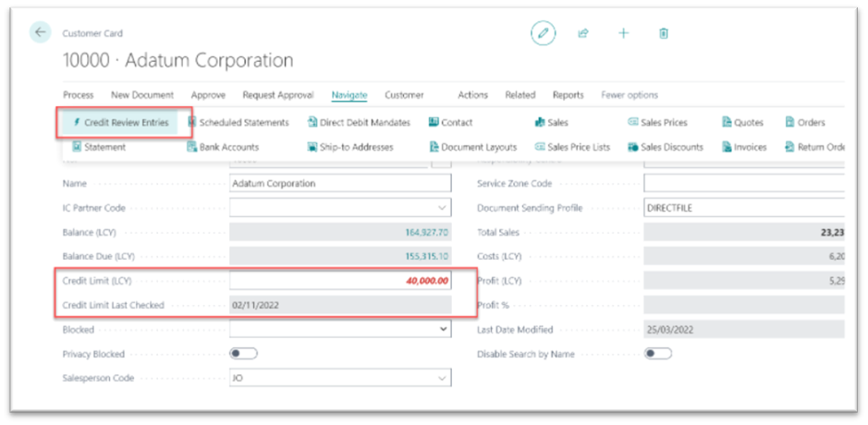Open the Customer menu
The width and height of the screenshot is (868, 425).
[x=404, y=95]
